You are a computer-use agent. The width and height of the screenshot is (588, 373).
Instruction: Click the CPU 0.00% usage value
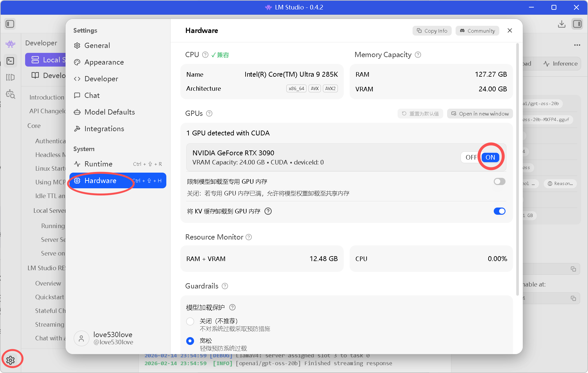tap(497, 259)
